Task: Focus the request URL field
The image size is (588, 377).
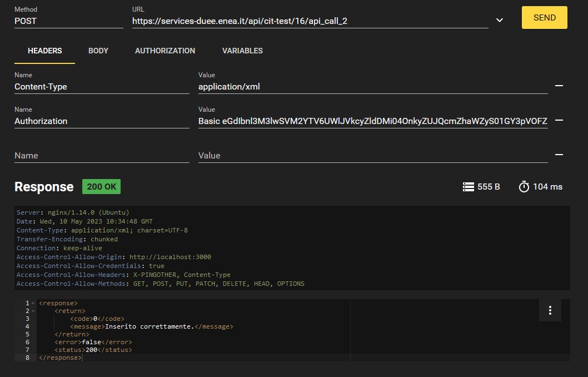Action: [x=309, y=21]
